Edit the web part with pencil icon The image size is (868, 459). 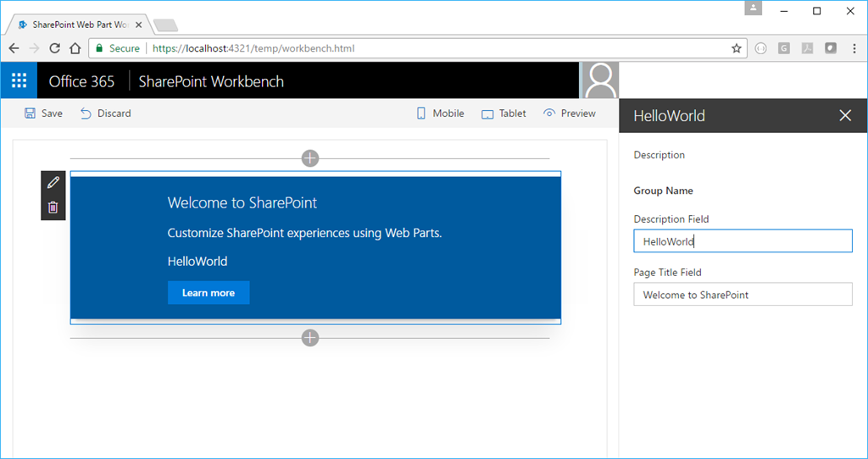click(x=53, y=182)
